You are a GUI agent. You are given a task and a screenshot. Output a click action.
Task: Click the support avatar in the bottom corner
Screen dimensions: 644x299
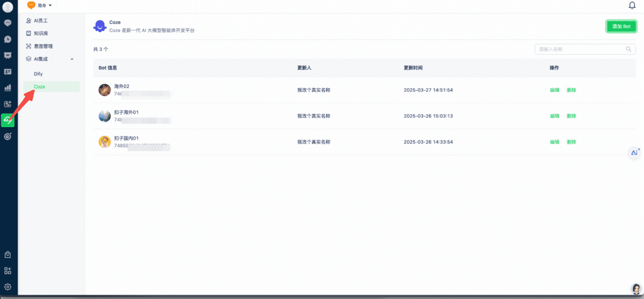click(636, 289)
